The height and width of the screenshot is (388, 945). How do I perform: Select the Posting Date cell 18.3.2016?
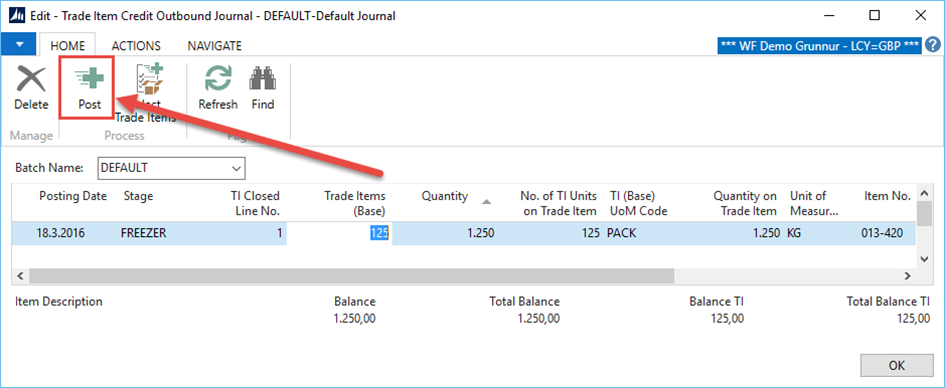pyautogui.click(x=65, y=233)
